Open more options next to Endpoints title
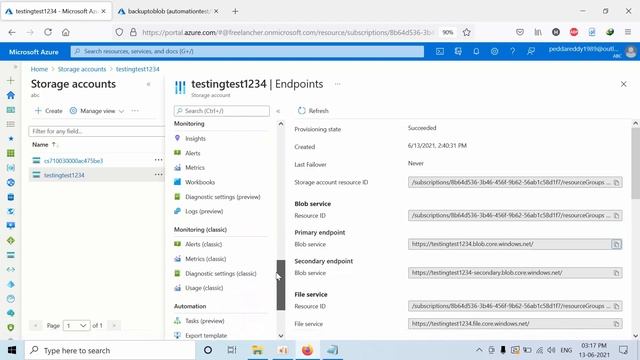The image size is (640, 360). click(x=338, y=84)
